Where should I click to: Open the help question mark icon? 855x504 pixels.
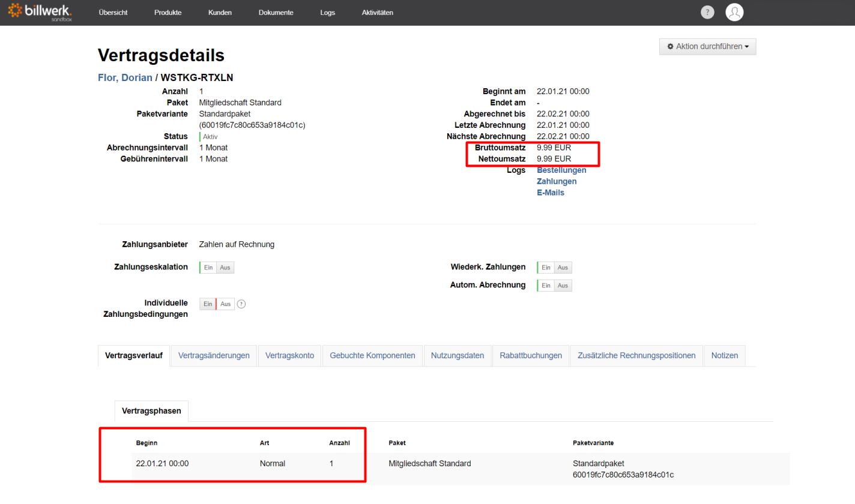point(708,13)
